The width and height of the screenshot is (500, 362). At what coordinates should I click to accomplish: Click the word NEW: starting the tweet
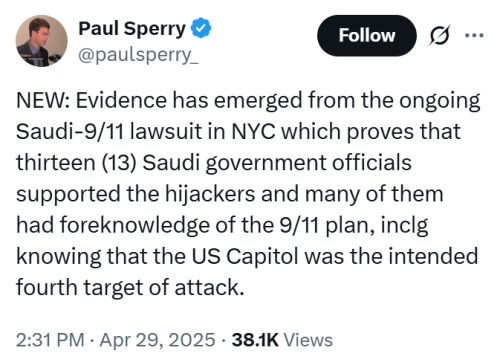[x=43, y=100]
